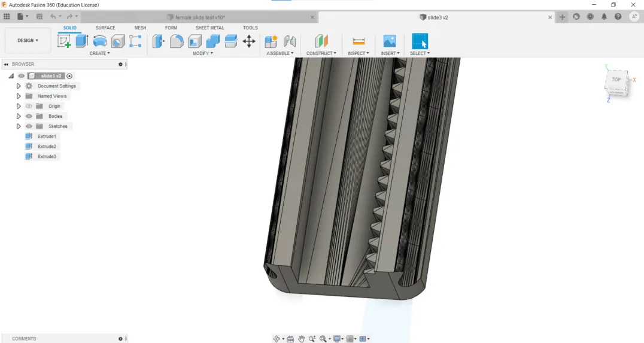Open the AT user profile button

[x=634, y=17]
